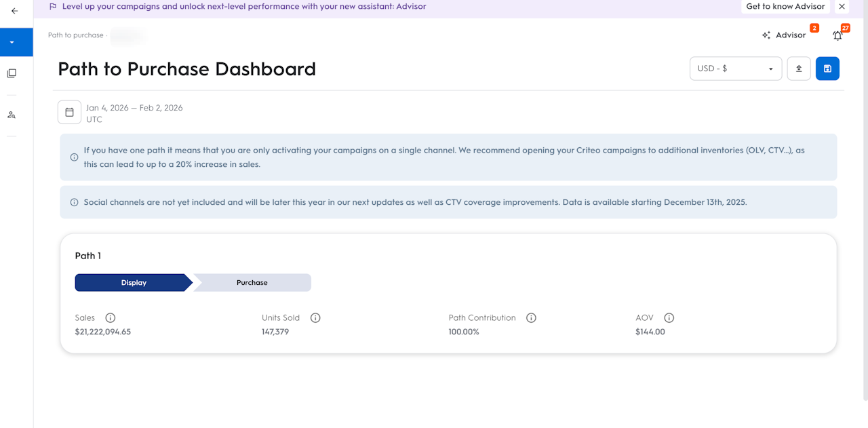The width and height of the screenshot is (868, 428).
Task: Click the Path Contribution info icon
Action: pos(531,317)
